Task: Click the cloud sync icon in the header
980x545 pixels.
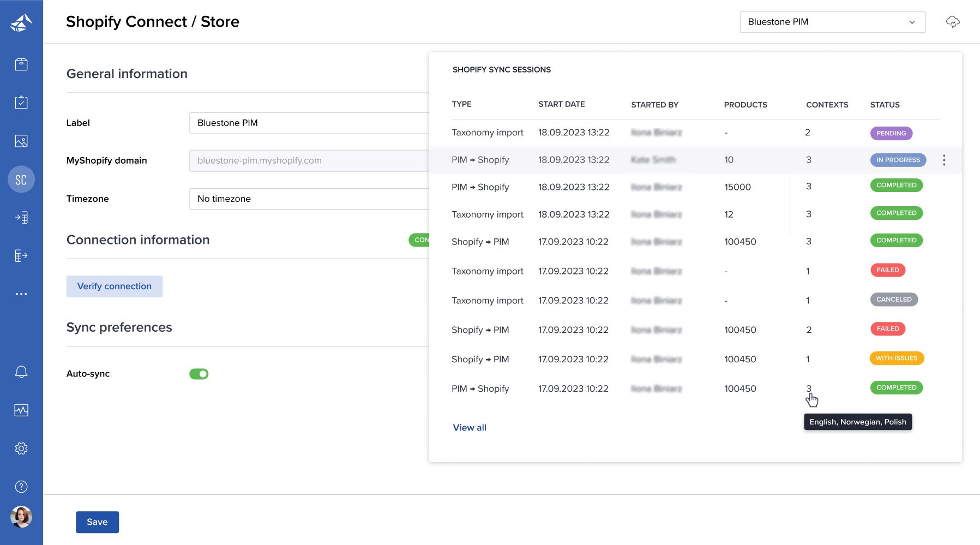Action: [x=953, y=22]
